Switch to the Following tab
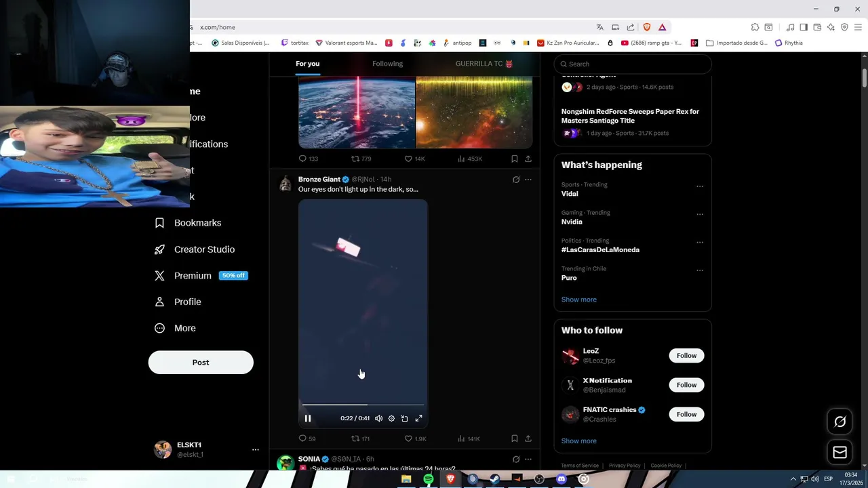 click(387, 64)
